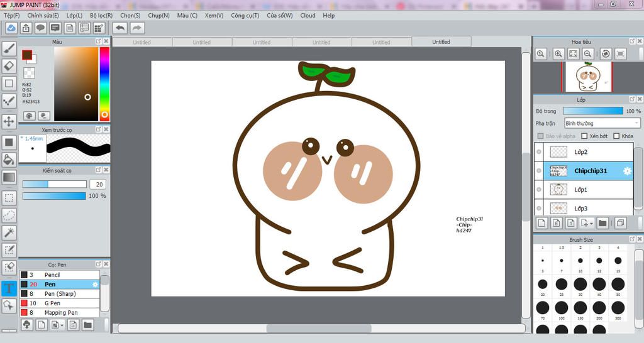Click the Redo arrow
This screenshot has height=343, width=644.
coord(136,28)
